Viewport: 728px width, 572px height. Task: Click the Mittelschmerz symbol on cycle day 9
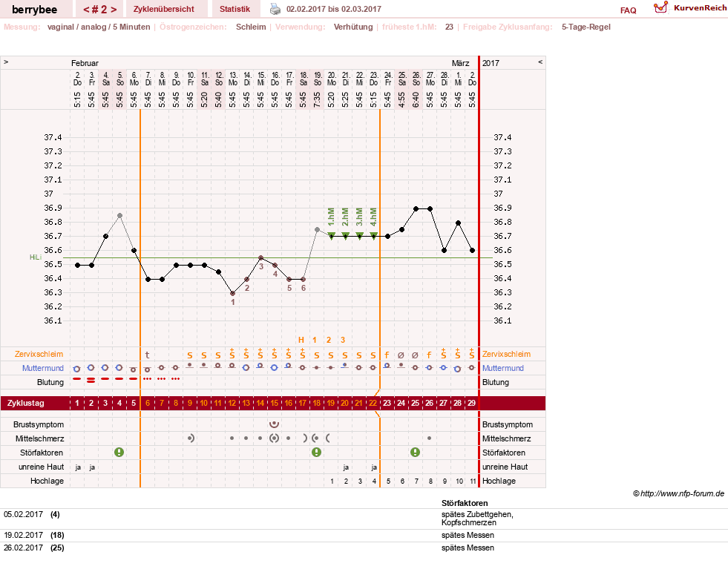pyautogui.click(x=191, y=438)
